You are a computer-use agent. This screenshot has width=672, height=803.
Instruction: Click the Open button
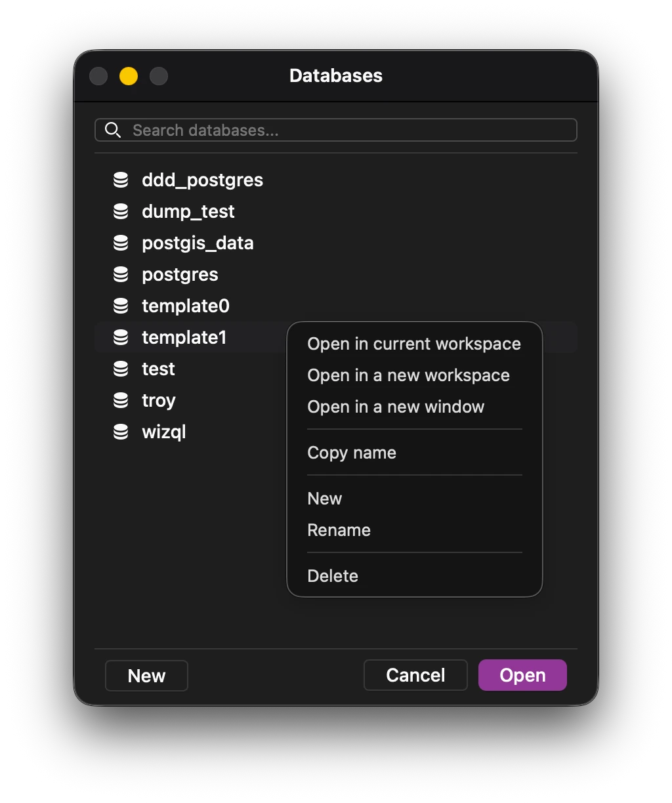(x=522, y=674)
